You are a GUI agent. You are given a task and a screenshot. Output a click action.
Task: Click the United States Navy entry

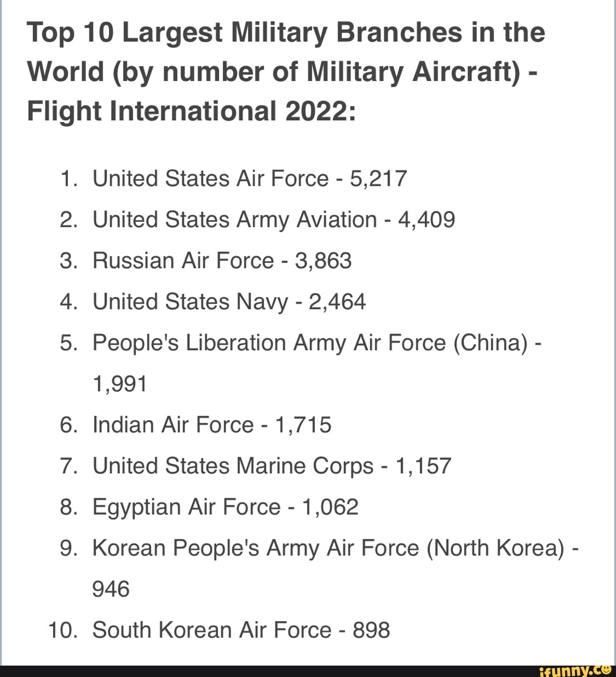[190, 302]
